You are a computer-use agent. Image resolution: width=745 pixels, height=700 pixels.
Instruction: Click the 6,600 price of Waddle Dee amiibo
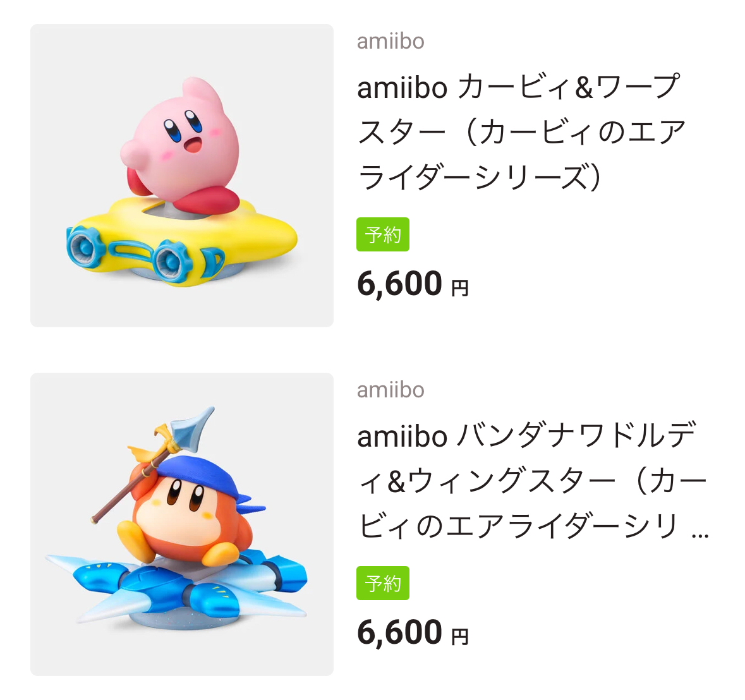pos(399,632)
